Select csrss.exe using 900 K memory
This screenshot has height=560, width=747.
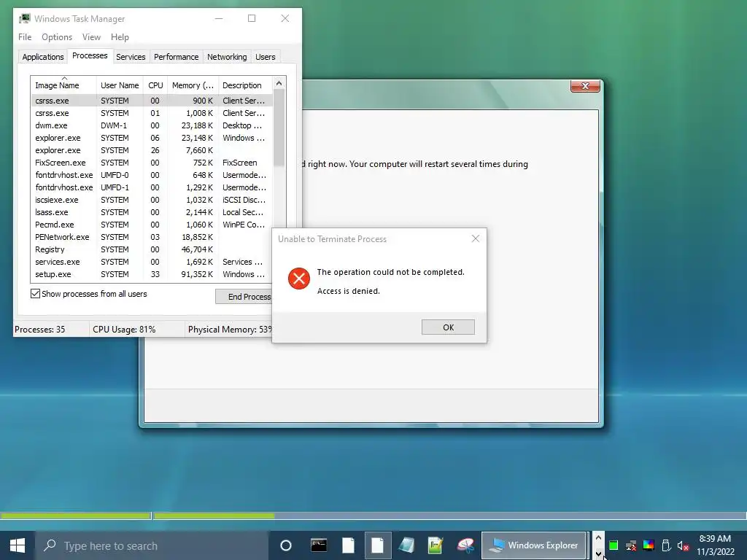pos(152,101)
